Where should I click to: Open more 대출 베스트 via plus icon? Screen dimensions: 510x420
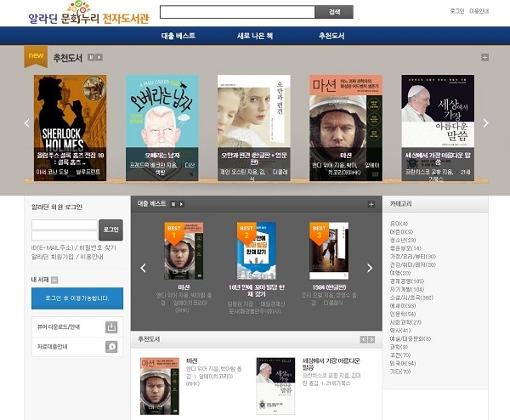click(x=371, y=204)
